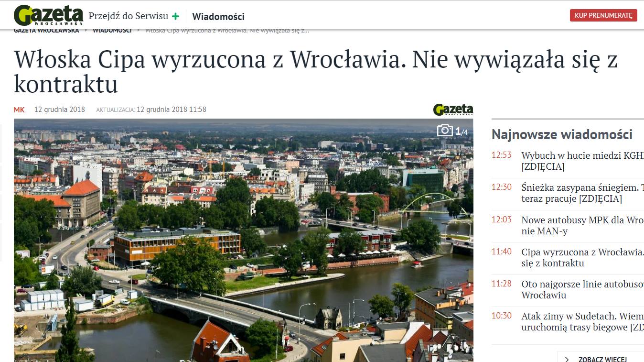Click the Zobacz więcej button

[x=601, y=357]
